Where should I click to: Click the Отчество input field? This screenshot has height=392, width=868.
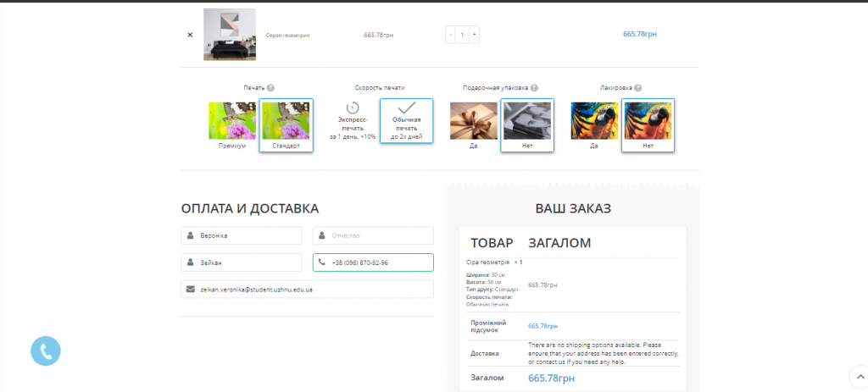click(373, 236)
